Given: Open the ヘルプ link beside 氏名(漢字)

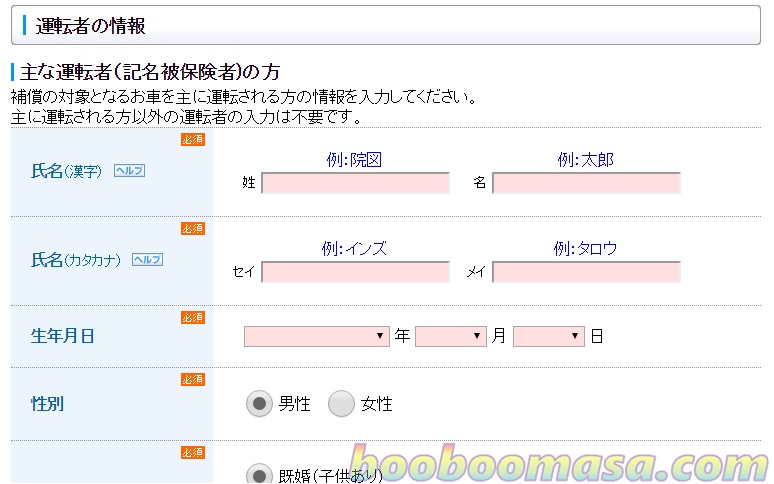Looking at the screenshot, I should click(129, 171).
